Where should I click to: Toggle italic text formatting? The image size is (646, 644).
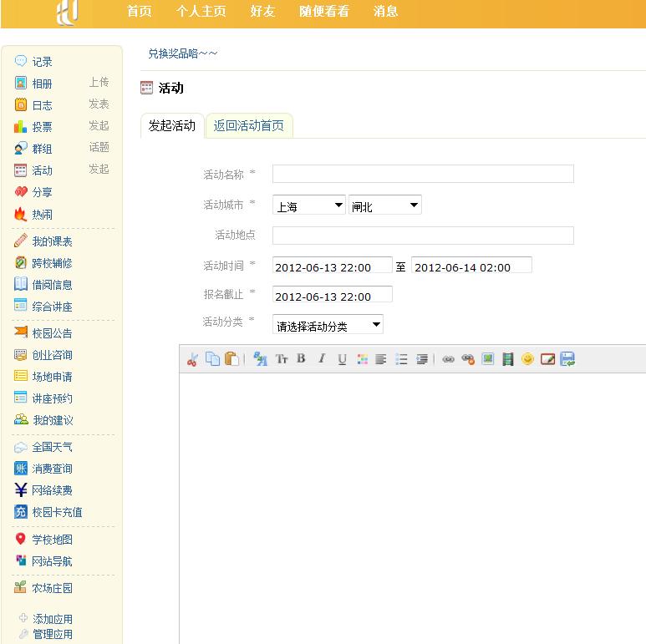coord(321,359)
